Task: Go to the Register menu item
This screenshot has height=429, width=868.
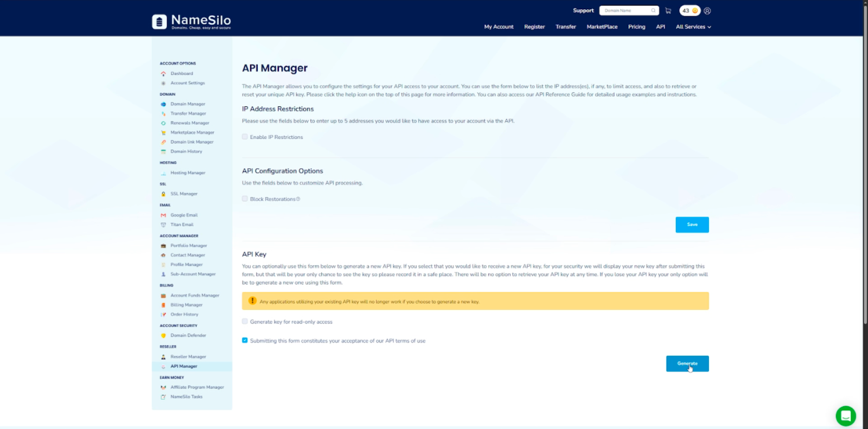Action: [x=534, y=27]
